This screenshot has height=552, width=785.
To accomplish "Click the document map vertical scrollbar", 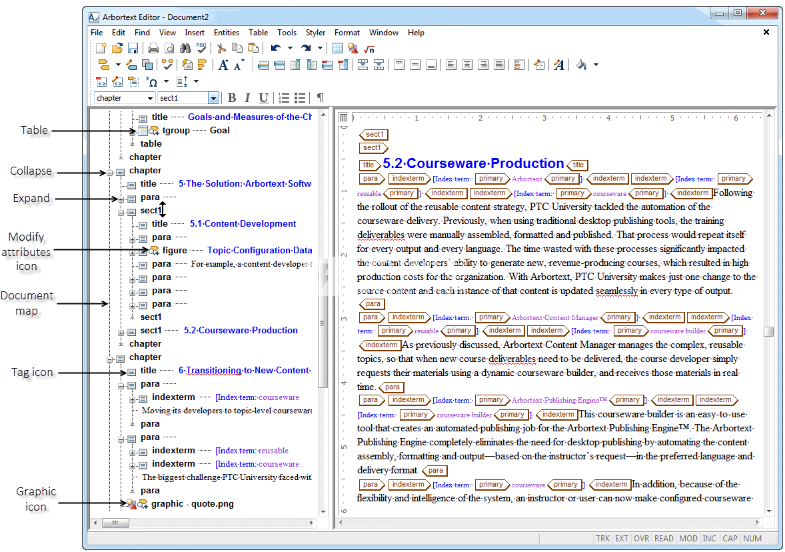I will click(x=323, y=314).
